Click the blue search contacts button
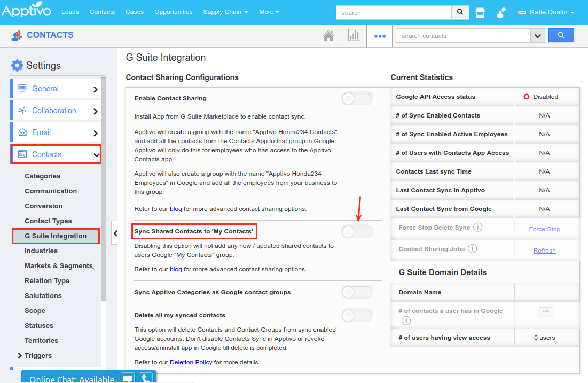 click(x=561, y=35)
